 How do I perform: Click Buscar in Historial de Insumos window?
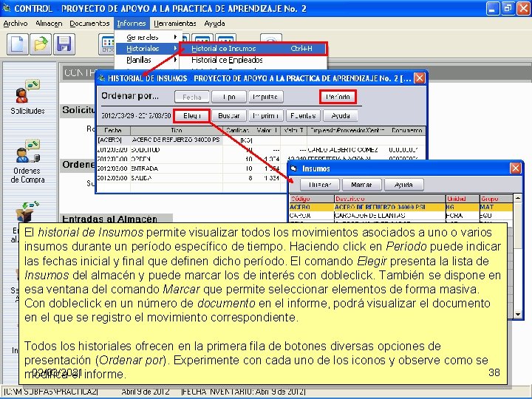(228, 116)
